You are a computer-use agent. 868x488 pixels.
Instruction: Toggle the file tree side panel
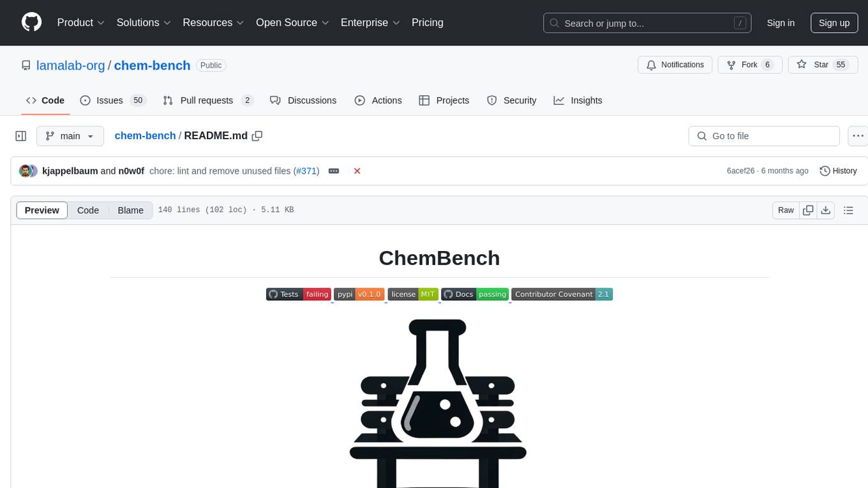point(21,136)
